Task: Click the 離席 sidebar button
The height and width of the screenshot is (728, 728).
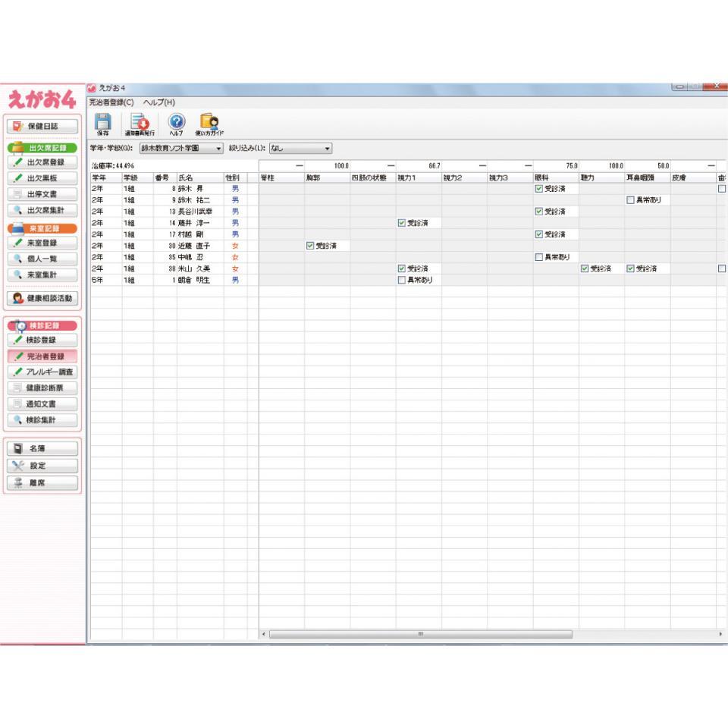Action: pyautogui.click(x=42, y=482)
